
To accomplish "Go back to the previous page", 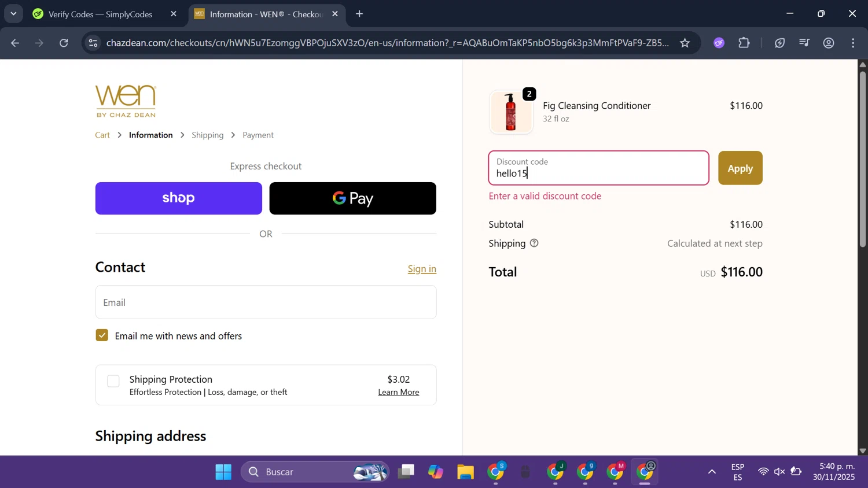I will tap(15, 43).
